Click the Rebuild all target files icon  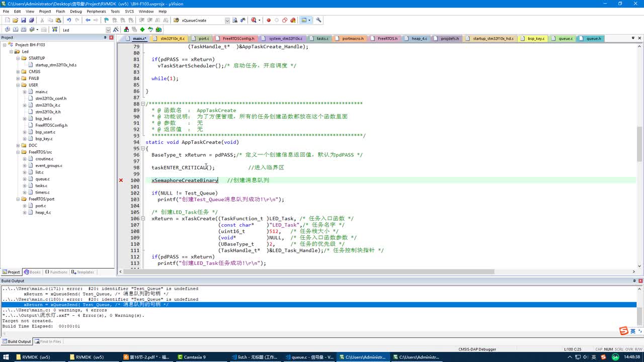coord(24,30)
